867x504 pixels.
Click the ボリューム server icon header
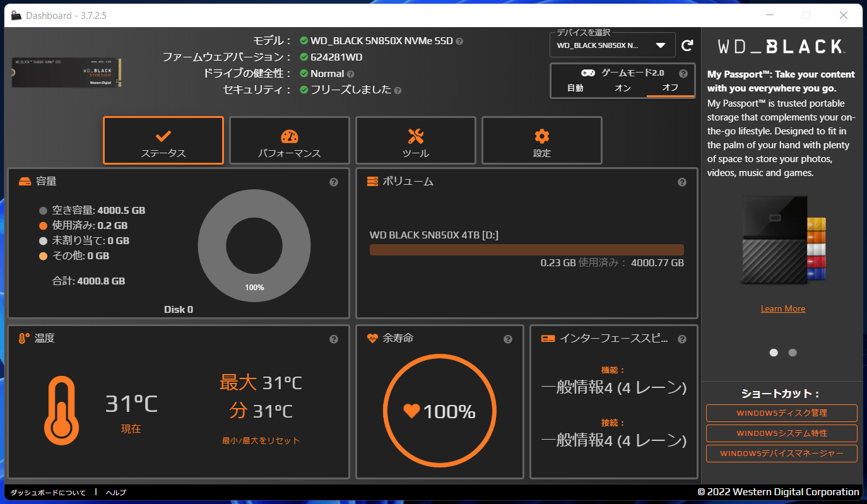[x=372, y=182]
